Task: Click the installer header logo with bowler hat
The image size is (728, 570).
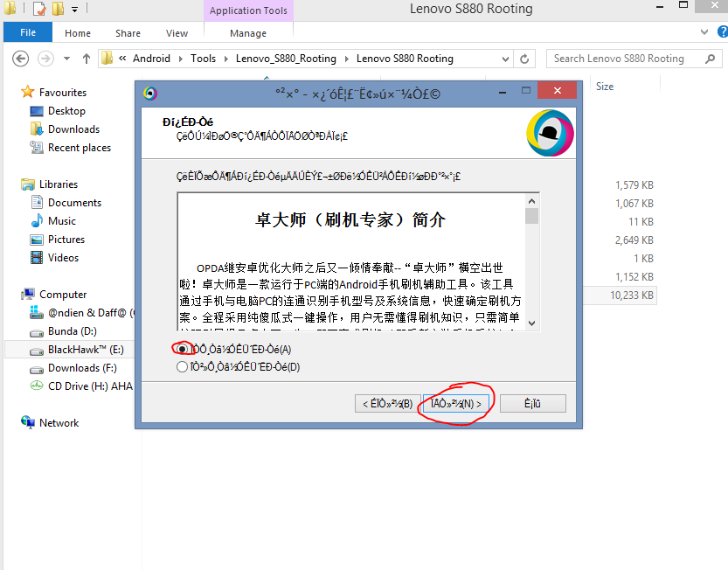Action: coord(550,133)
